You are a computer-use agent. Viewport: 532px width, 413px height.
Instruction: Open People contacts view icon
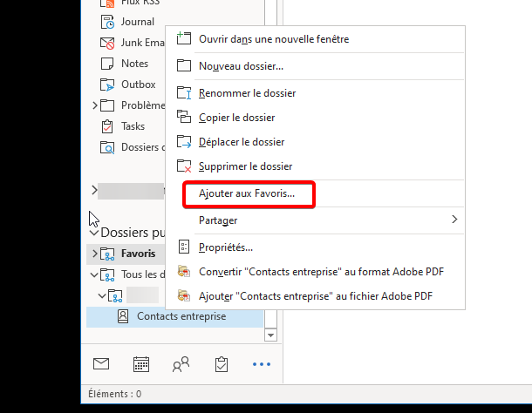click(x=181, y=364)
